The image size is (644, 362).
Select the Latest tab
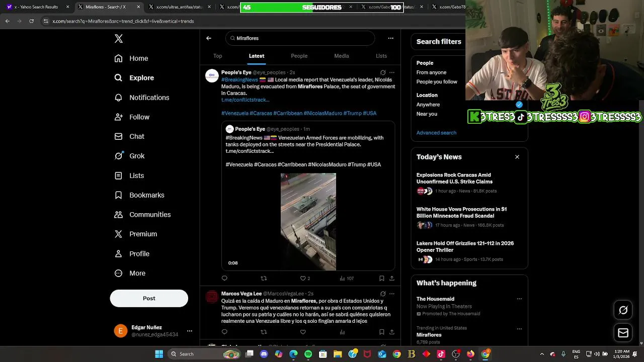pos(257,56)
